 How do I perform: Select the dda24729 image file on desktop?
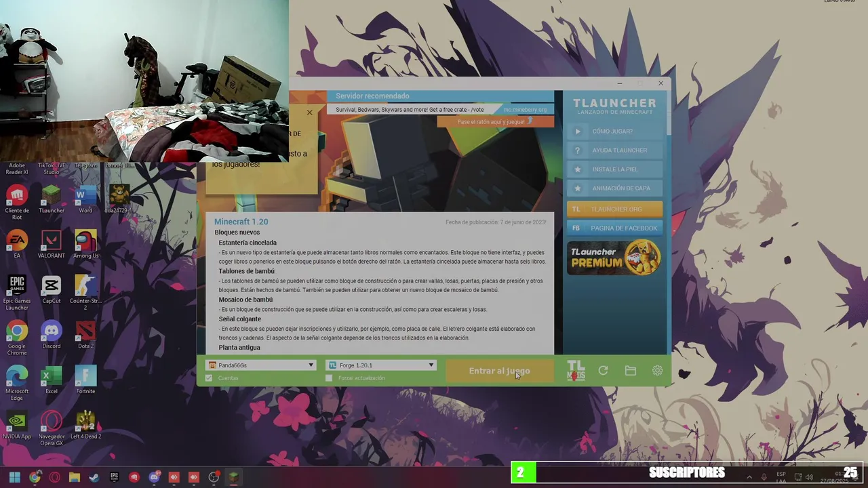119,200
